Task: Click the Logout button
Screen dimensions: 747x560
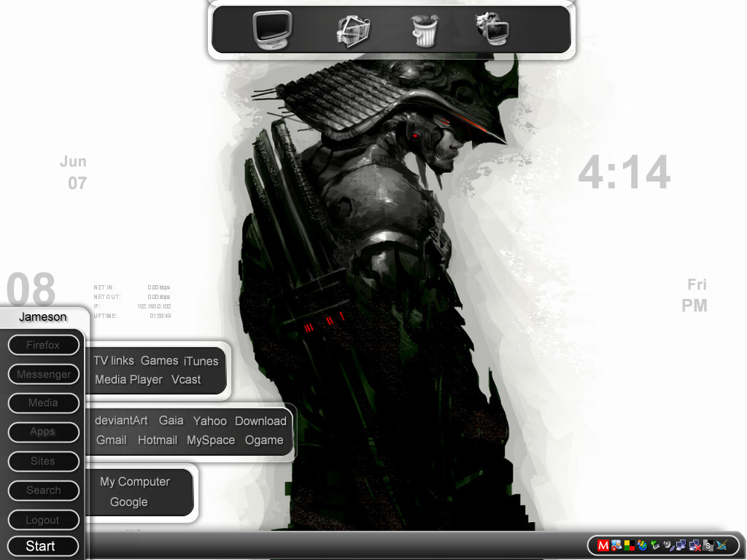Action: click(x=43, y=520)
